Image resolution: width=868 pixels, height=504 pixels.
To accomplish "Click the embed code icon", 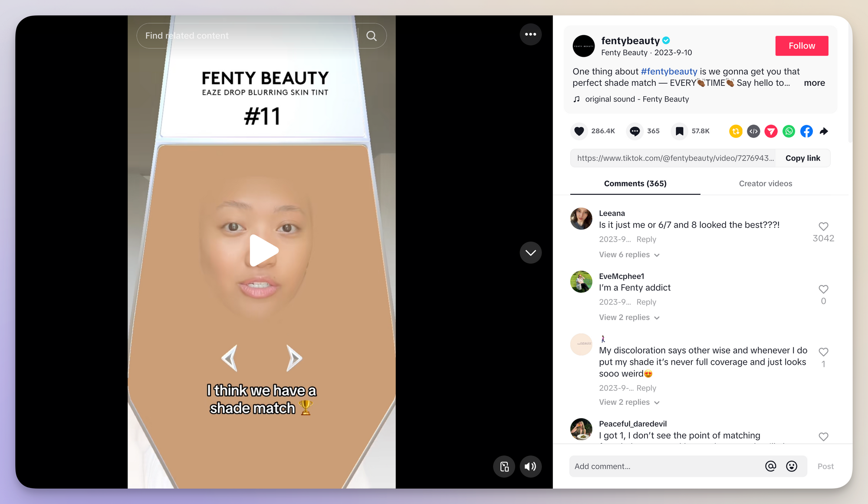I will [x=753, y=131].
